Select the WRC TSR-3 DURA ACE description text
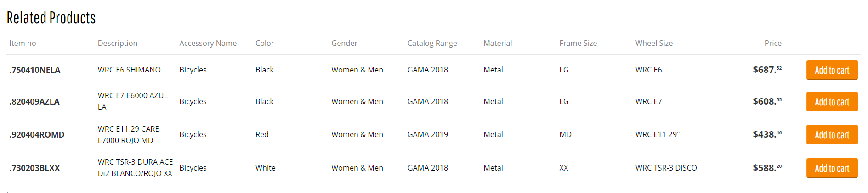This screenshot has height=193, width=868. coord(135,168)
